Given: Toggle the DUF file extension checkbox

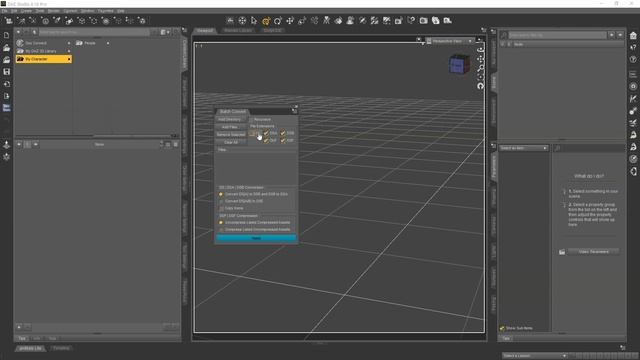Looking at the screenshot, I should tap(266, 140).
